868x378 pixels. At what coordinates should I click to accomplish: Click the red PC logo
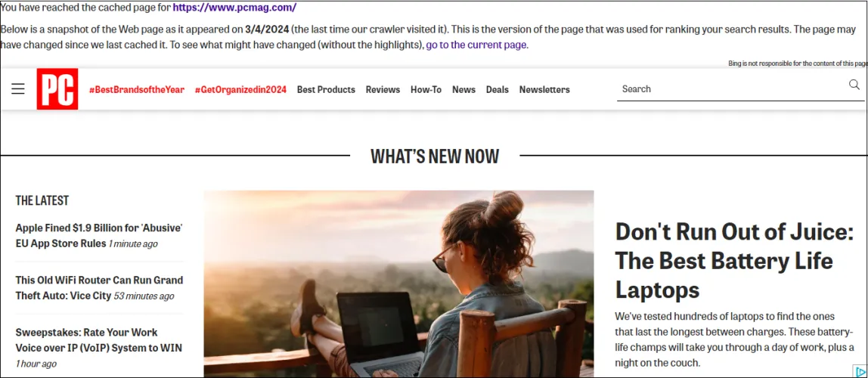pyautogui.click(x=57, y=89)
